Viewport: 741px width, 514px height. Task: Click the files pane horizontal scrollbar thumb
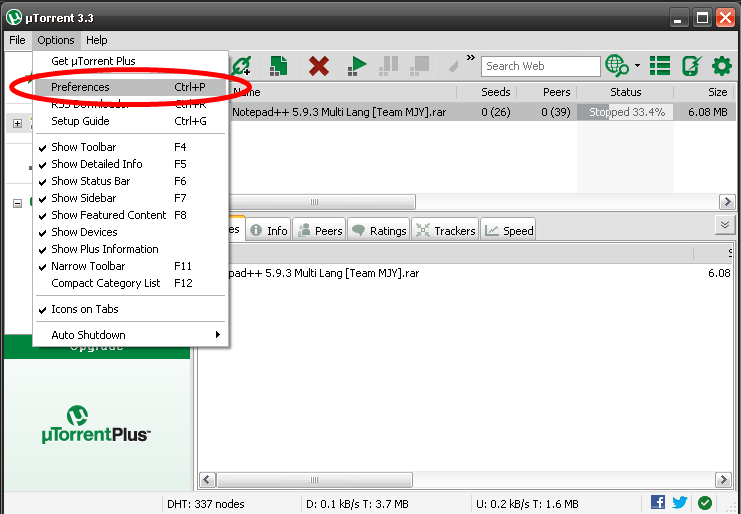coord(314,480)
